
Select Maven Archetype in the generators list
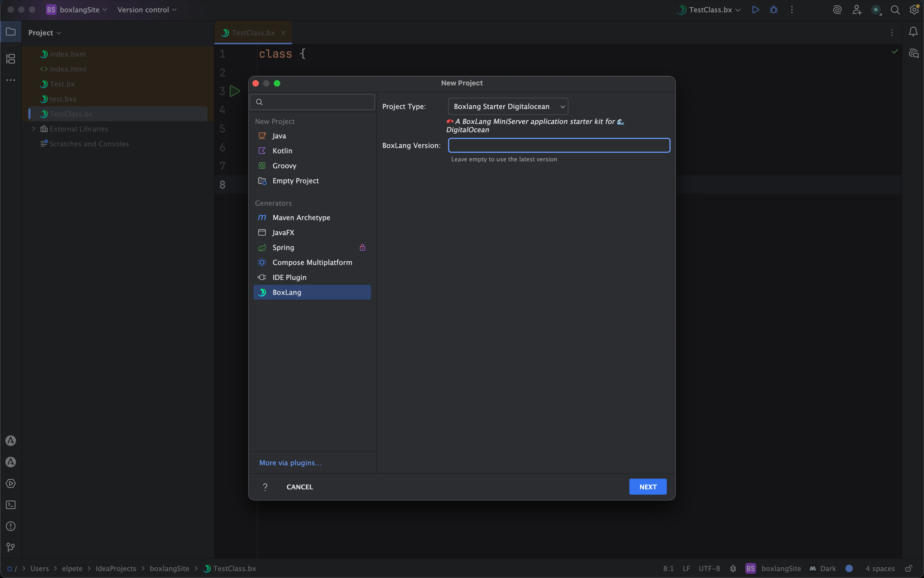(x=301, y=217)
